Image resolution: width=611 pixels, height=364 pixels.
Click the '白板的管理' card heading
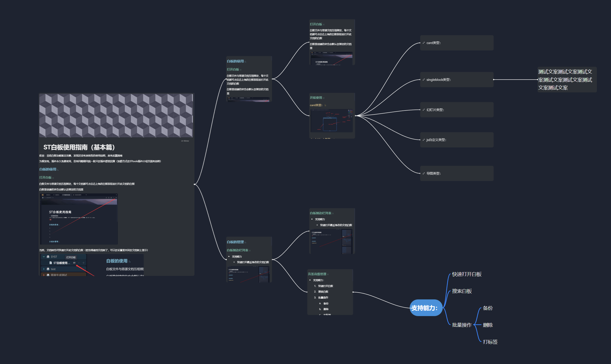point(235,242)
